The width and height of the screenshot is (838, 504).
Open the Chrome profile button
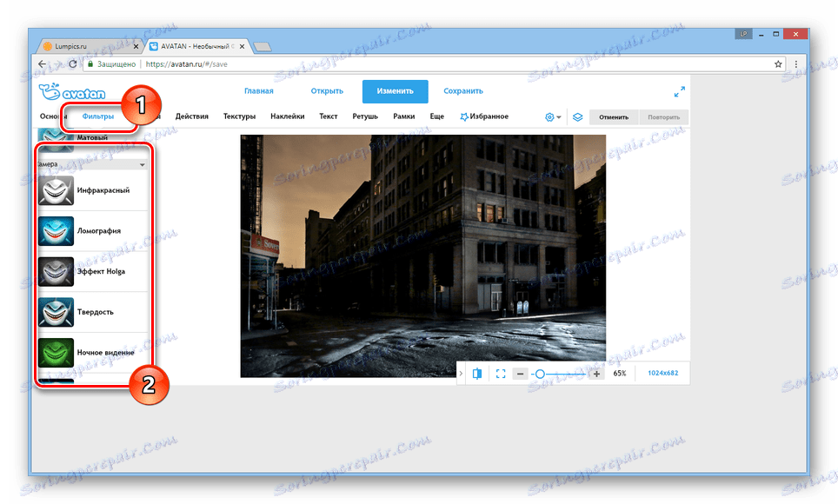[743, 34]
